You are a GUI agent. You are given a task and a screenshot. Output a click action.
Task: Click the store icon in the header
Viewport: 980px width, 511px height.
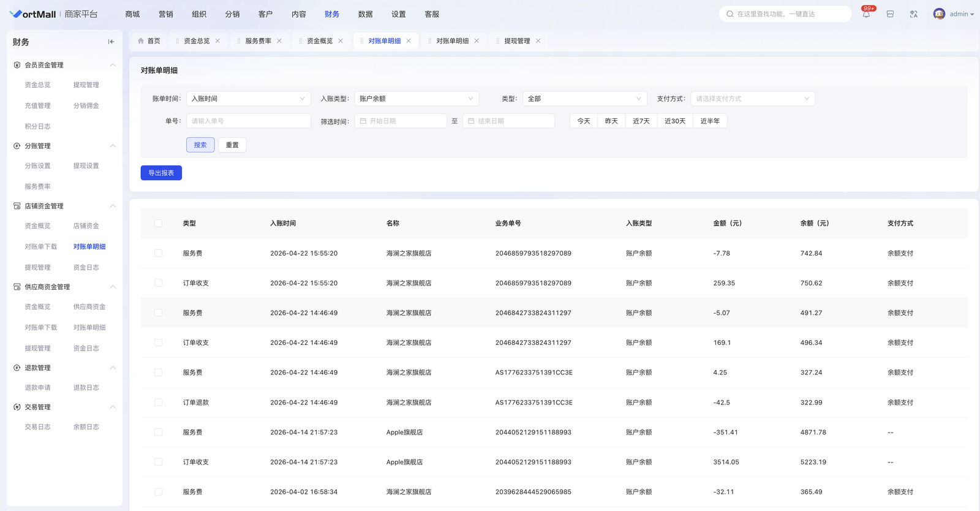tap(890, 14)
